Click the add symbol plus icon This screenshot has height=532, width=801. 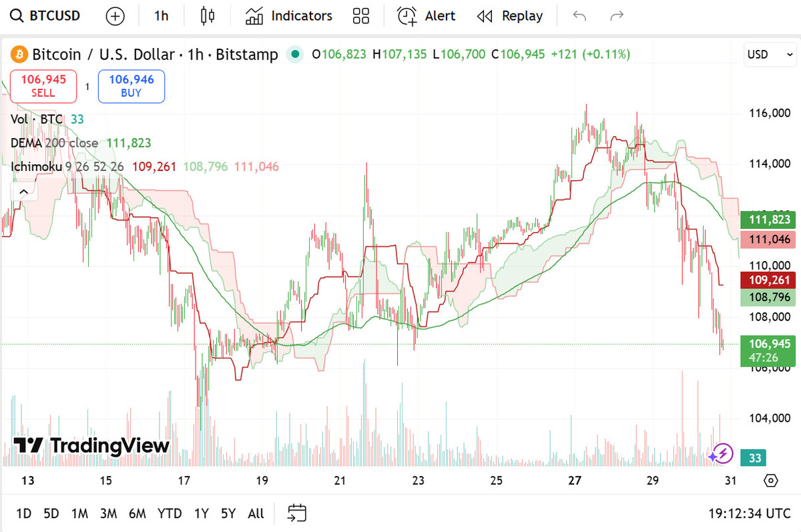click(115, 16)
